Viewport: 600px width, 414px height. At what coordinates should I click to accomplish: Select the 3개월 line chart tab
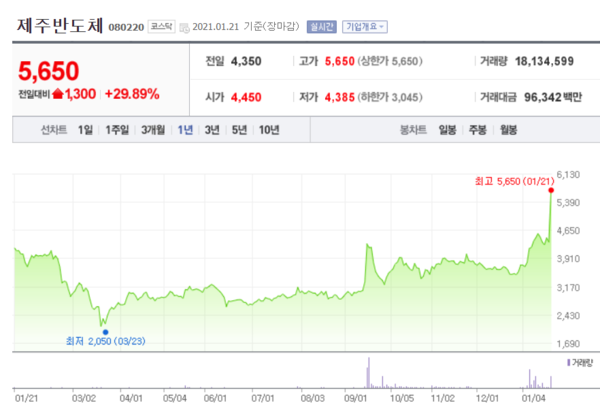click(x=153, y=130)
